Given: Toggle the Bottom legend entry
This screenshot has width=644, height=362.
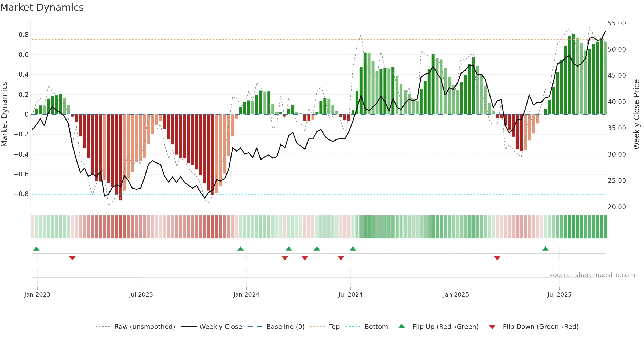Looking at the screenshot, I should pyautogui.click(x=367, y=327).
